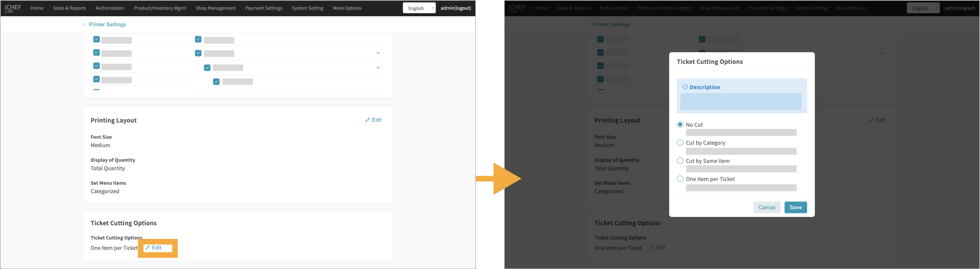This screenshot has height=269, width=980.
Task: Select the No Cut radio option
Action: coord(680,124)
